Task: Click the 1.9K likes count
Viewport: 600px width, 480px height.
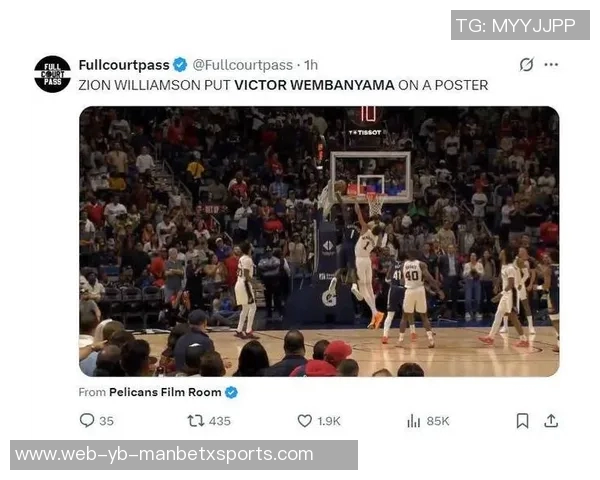Action: (x=329, y=421)
